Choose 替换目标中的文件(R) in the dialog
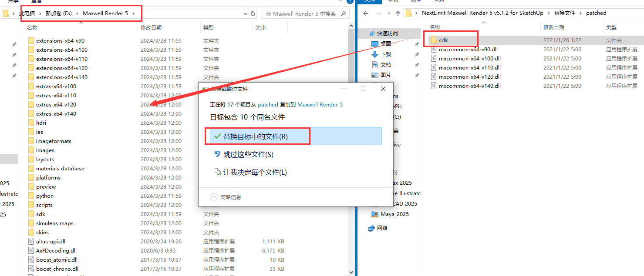The height and width of the screenshot is (276, 644). (x=296, y=136)
